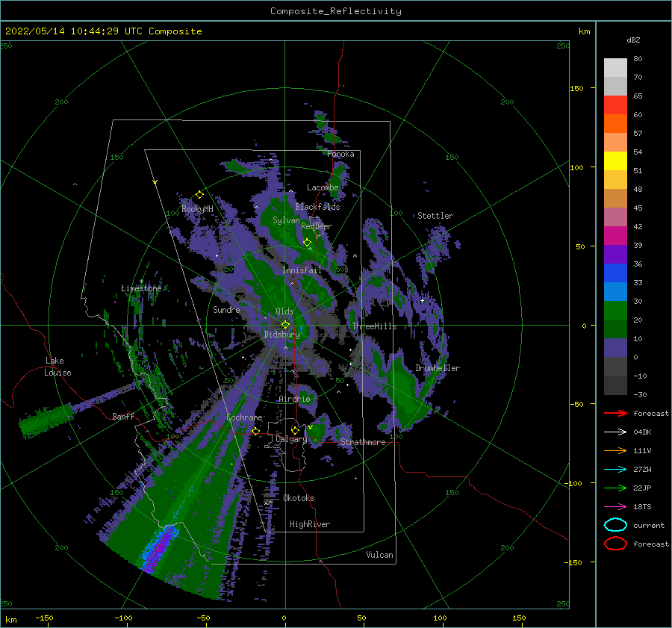The image size is (672, 628).
Task: Click the bright green swatch above the 20 label
Action: click(615, 311)
